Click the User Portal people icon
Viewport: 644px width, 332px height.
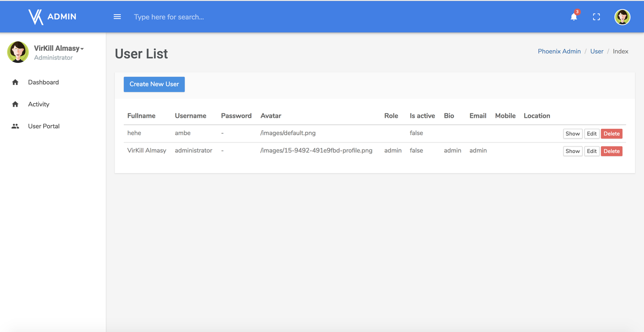(15, 126)
